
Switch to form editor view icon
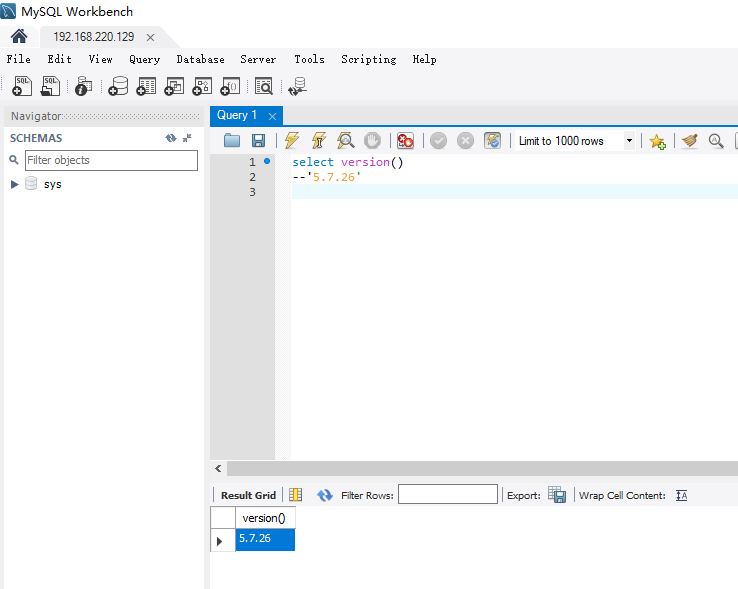pyautogui.click(x=295, y=495)
